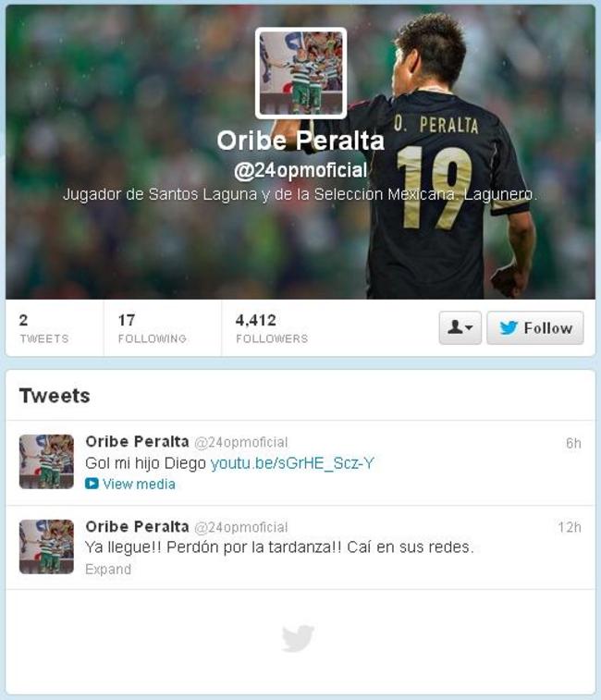Viewport: 601px width, 700px height.
Task: Expand the 'Ya llegue!!' tweet
Action: 108,570
